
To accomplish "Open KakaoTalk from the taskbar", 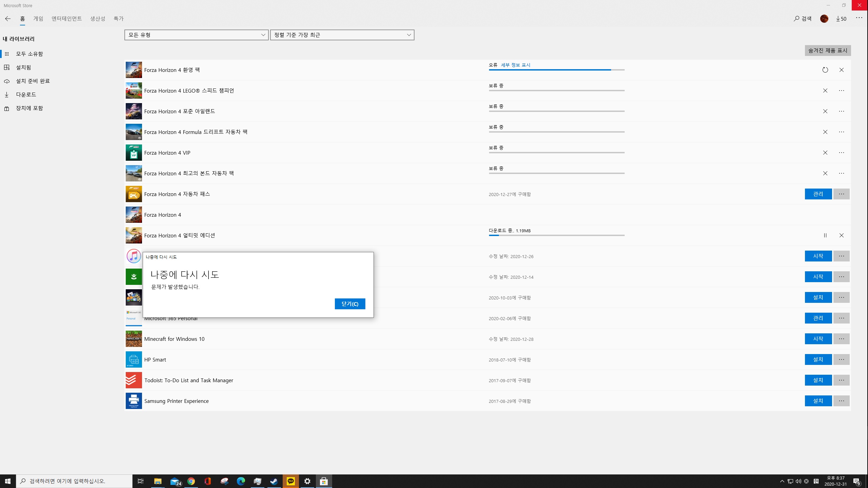I will (290, 481).
